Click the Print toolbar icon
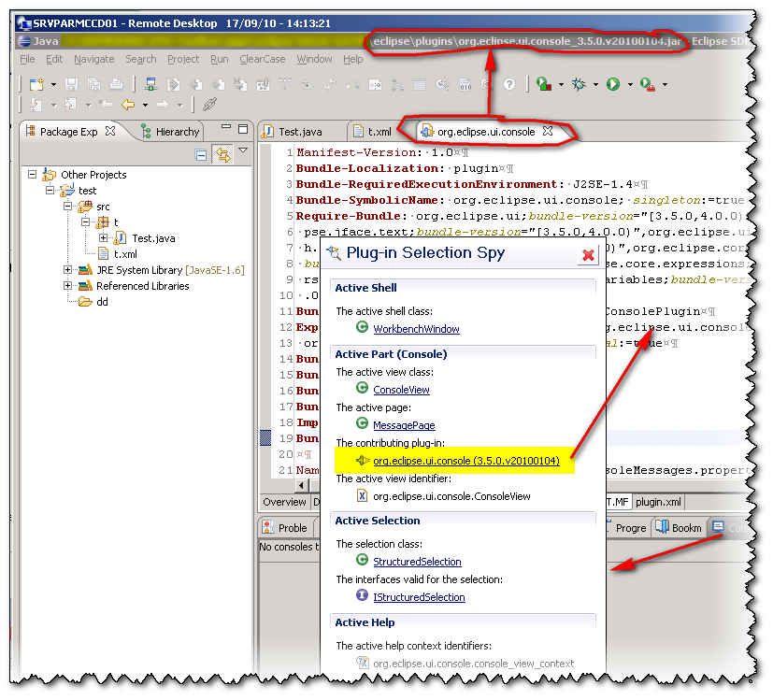773x700 pixels. pos(118,84)
